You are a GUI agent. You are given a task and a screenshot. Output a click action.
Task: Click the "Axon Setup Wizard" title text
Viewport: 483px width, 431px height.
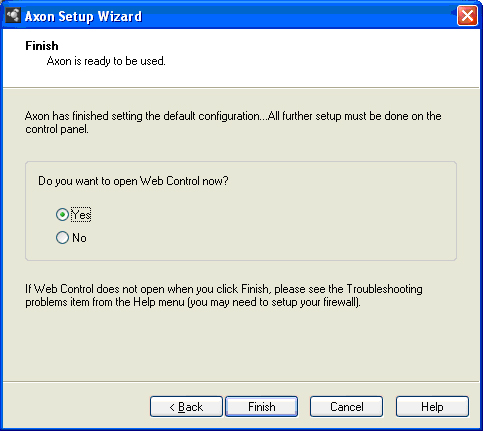pos(83,16)
